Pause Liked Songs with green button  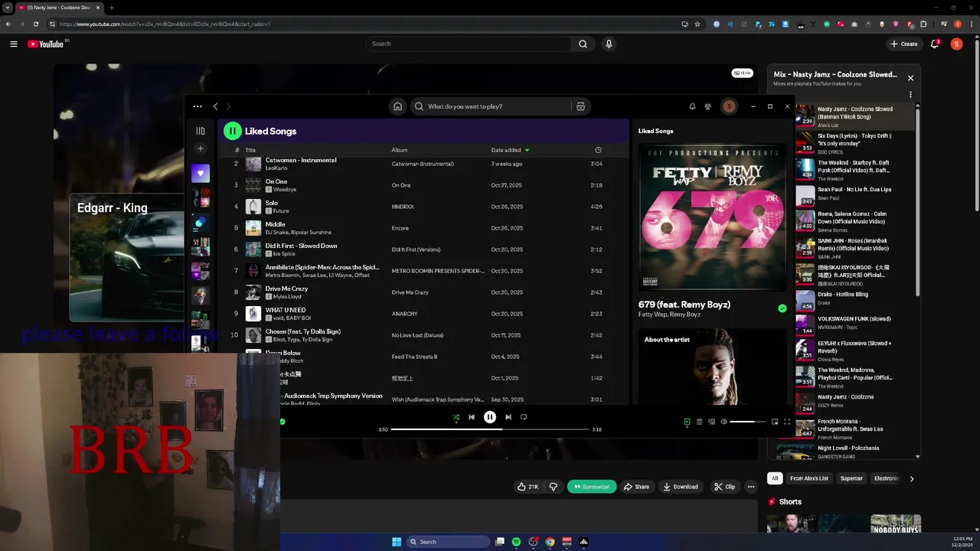[232, 131]
